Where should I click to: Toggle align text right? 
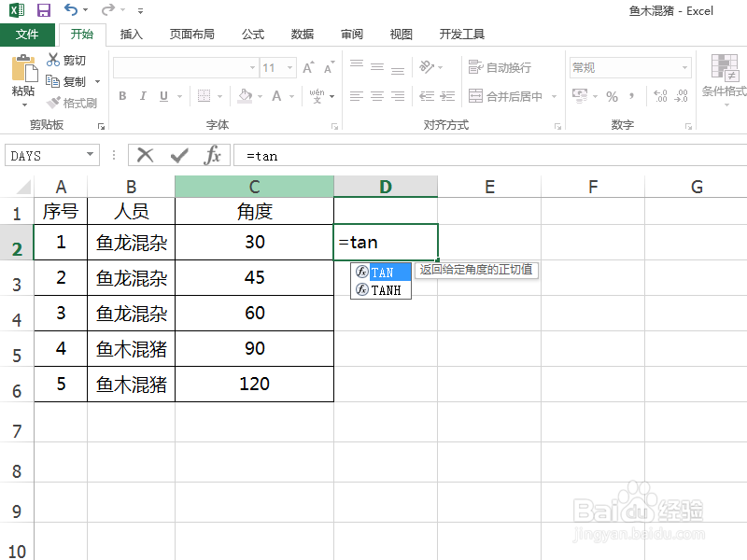tap(398, 96)
